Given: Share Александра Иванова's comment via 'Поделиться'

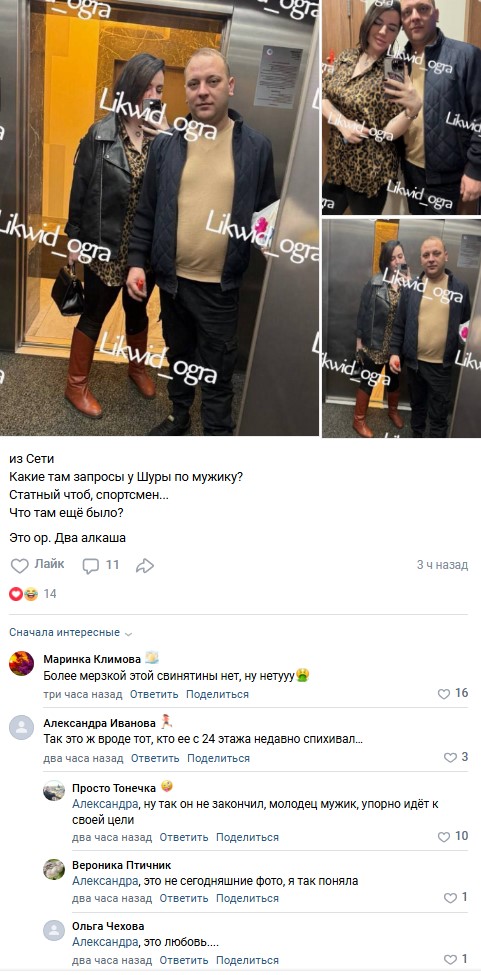Looking at the screenshot, I should [x=218, y=758].
